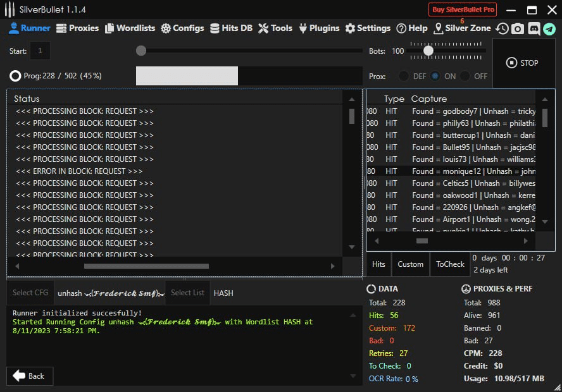
Task: Switch to the Custom results tab
Action: [x=410, y=264]
